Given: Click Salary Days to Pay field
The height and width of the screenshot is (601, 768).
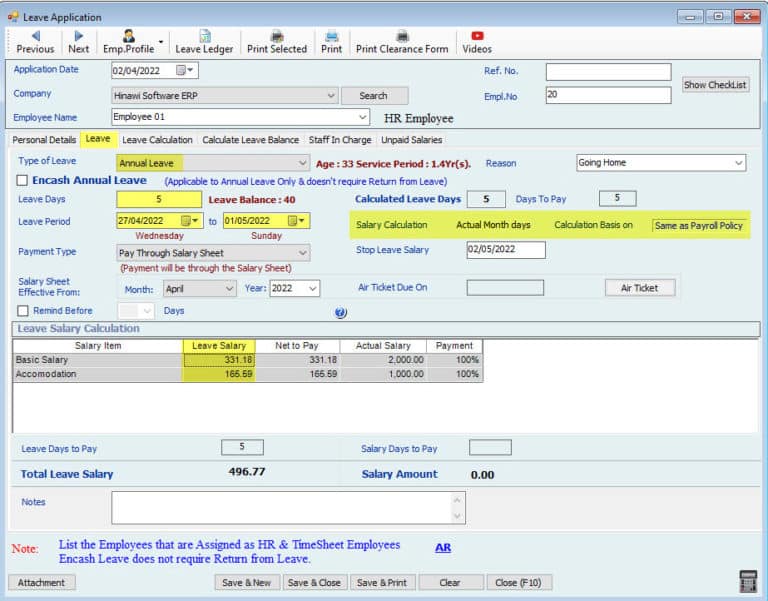Looking at the screenshot, I should click(490, 447).
